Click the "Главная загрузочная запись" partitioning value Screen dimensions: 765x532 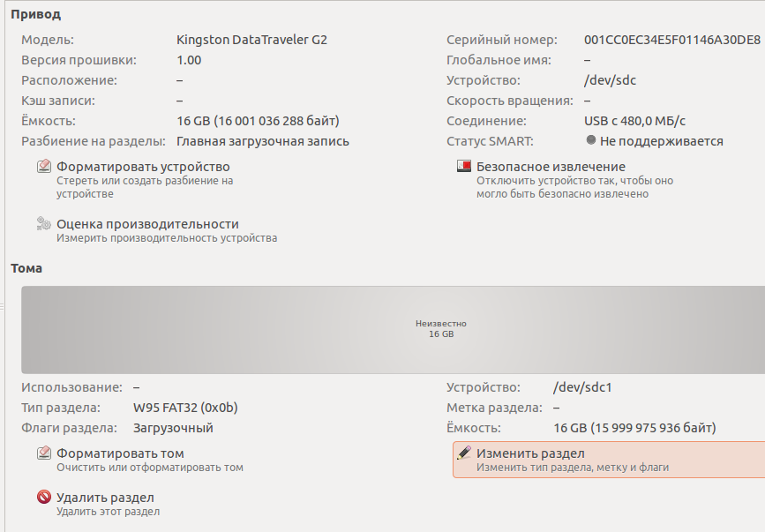pos(263,141)
